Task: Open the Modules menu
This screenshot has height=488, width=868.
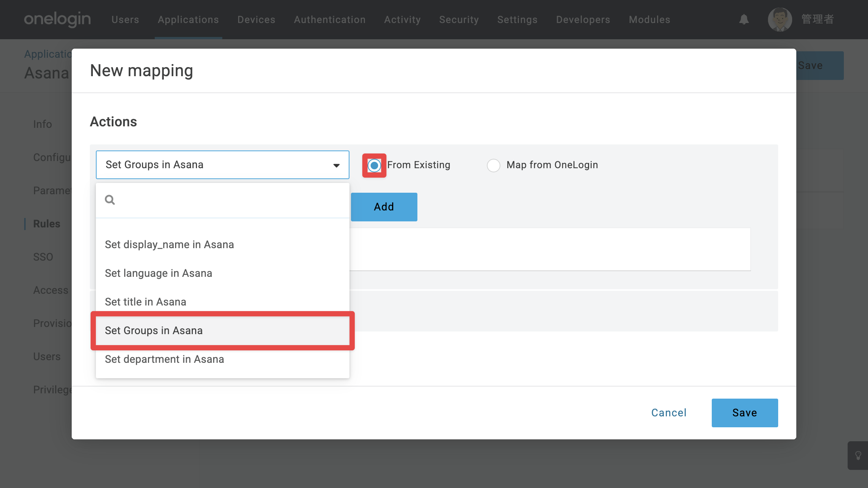Action: click(x=649, y=19)
